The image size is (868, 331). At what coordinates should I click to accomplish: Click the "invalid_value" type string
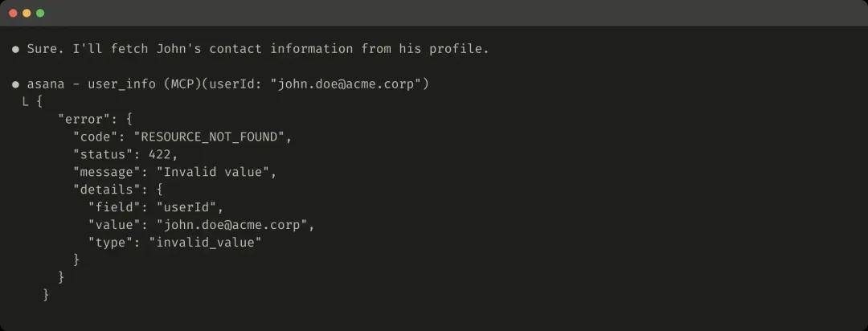pyautogui.click(x=205, y=242)
